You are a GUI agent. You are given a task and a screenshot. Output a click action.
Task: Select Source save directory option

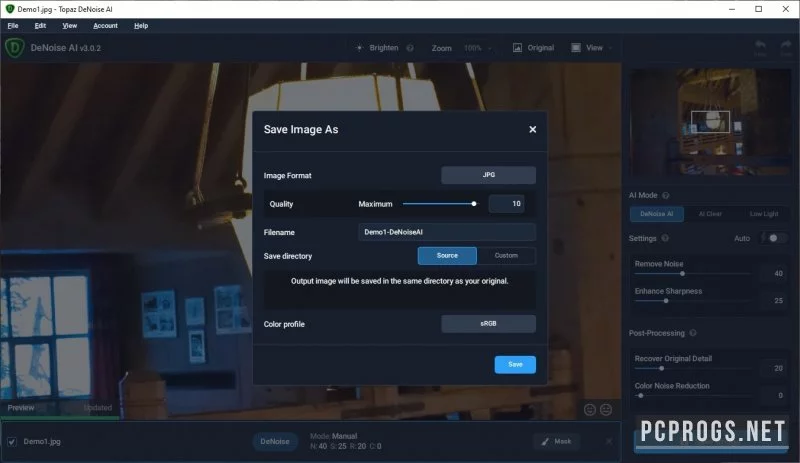click(447, 256)
